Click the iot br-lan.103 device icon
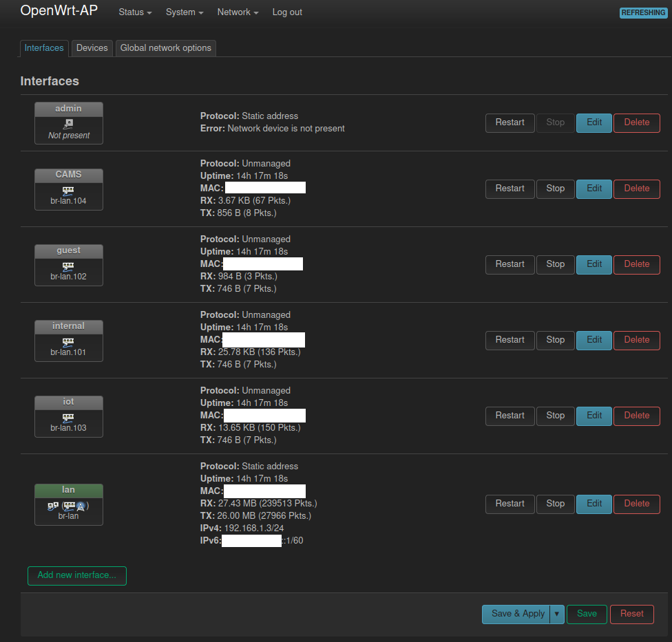Viewport: 672px width, 642px height. click(x=68, y=418)
